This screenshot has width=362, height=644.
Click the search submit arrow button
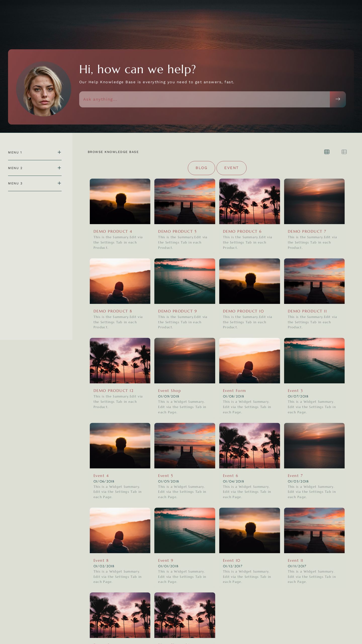coord(338,99)
